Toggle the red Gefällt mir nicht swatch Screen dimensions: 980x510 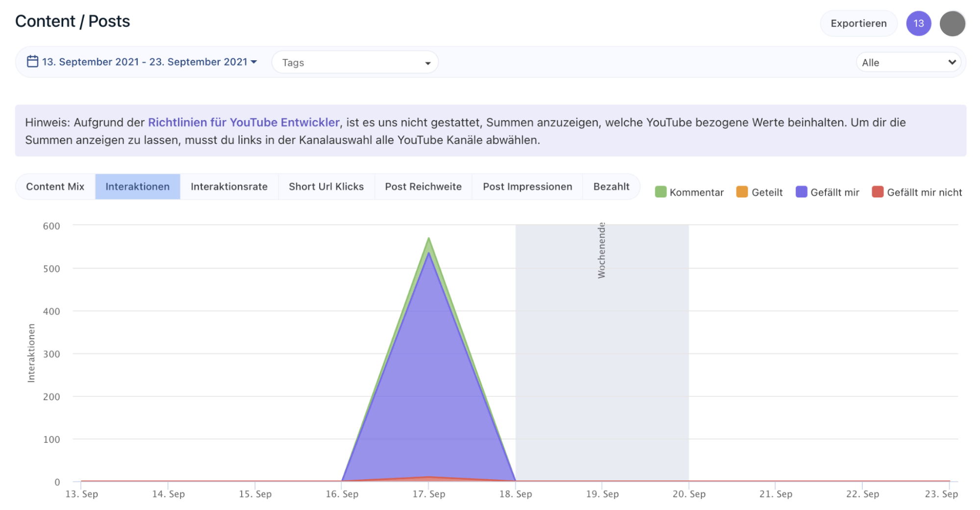[x=878, y=192]
